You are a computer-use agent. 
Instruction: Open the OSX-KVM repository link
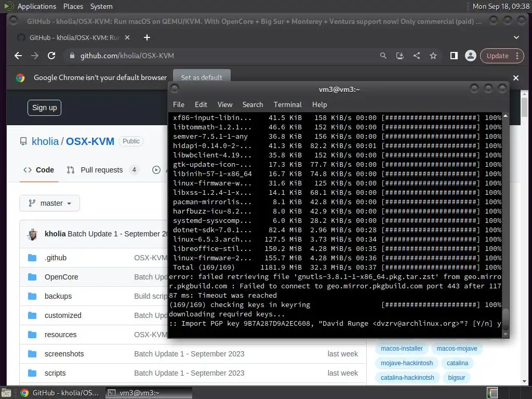point(90,141)
